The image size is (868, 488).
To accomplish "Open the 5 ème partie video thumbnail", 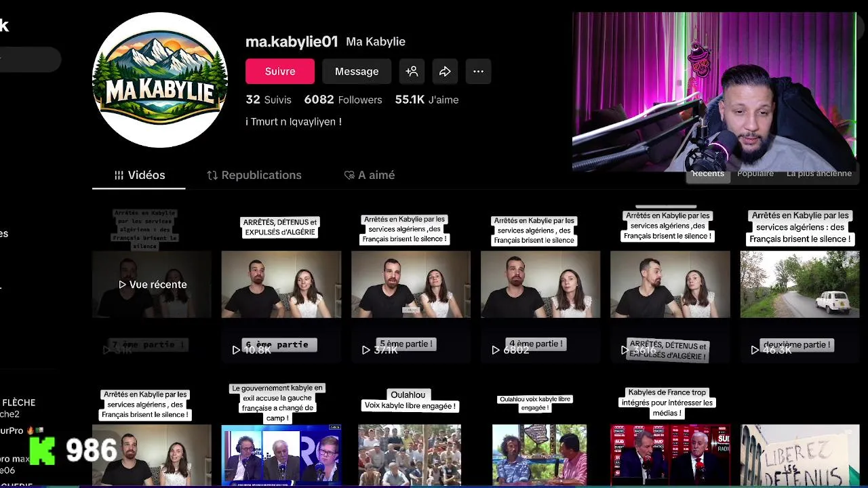I will pos(411,284).
